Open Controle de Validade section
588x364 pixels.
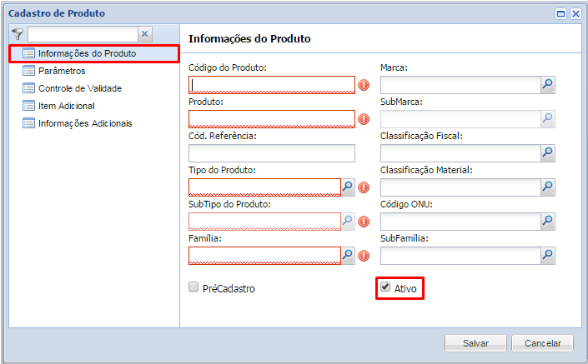click(80, 88)
